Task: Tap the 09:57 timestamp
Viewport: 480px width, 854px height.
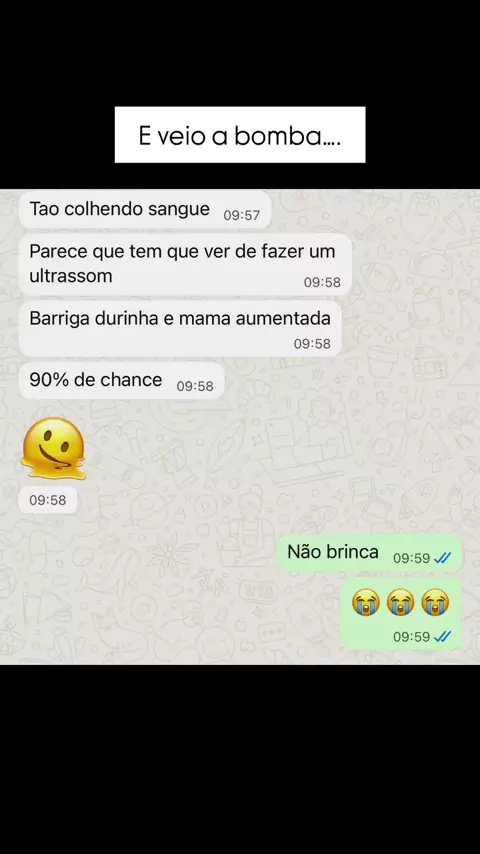Action: pos(241,215)
